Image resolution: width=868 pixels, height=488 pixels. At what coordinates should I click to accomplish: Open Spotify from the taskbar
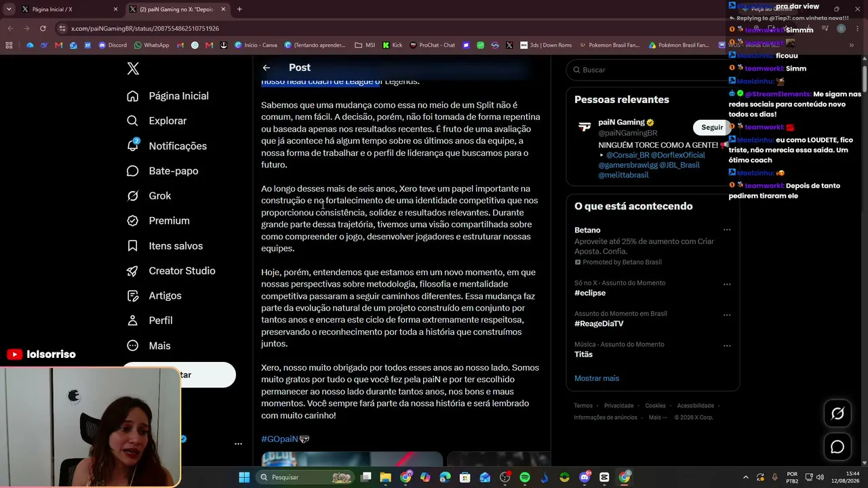525,477
